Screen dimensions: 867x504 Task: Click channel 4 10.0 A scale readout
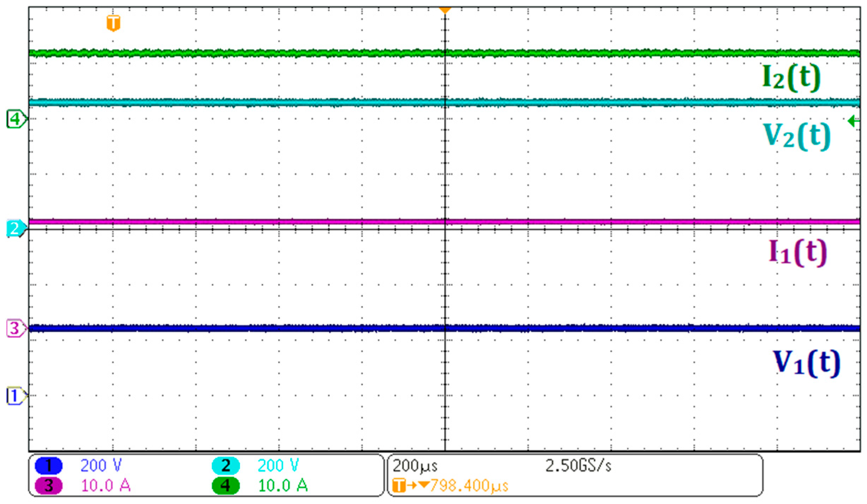(283, 486)
